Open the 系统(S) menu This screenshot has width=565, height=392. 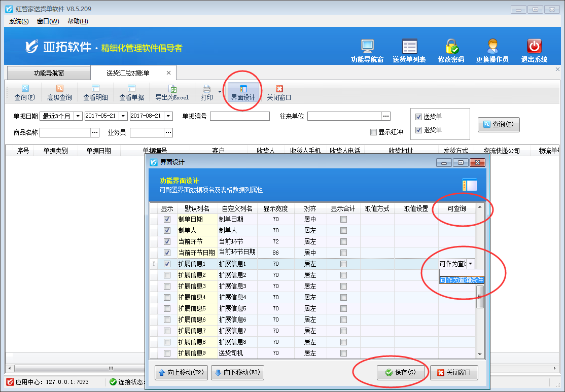(x=19, y=21)
